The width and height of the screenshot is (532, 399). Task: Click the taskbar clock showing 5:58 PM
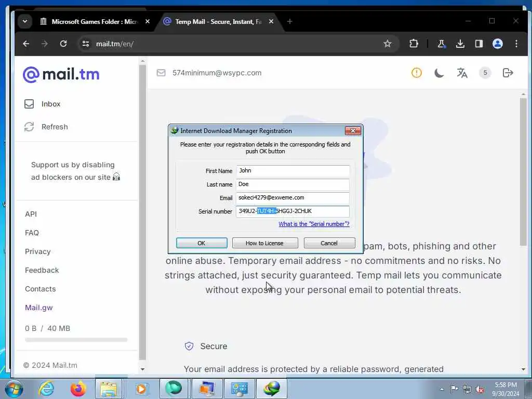pyautogui.click(x=506, y=389)
